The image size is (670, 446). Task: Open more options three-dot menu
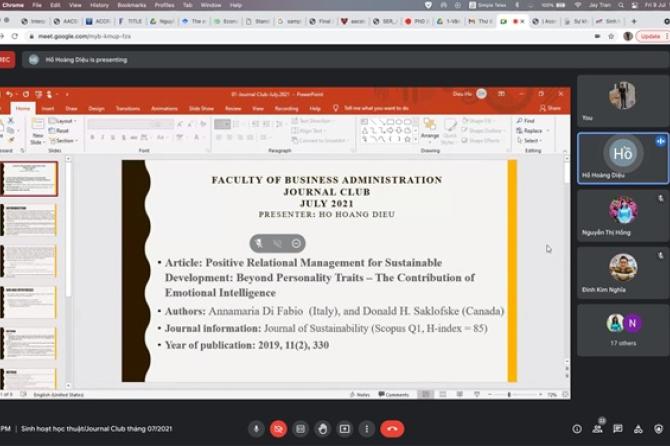point(366,429)
